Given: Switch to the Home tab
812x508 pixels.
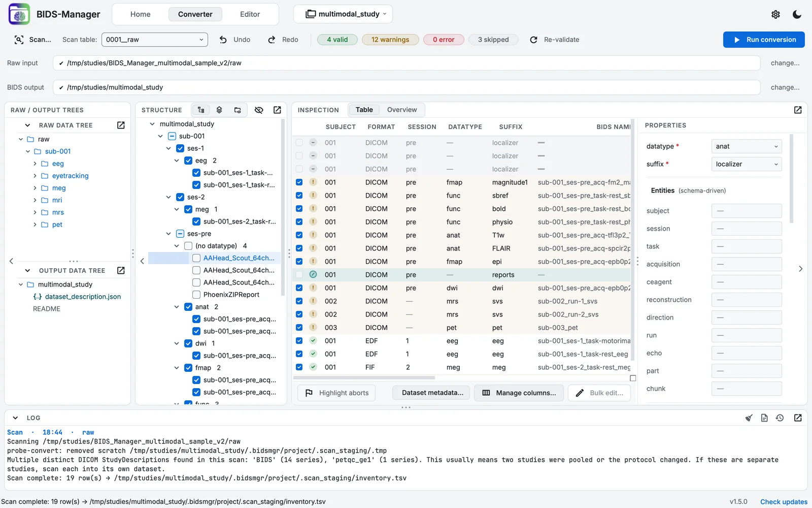Looking at the screenshot, I should 141,14.
